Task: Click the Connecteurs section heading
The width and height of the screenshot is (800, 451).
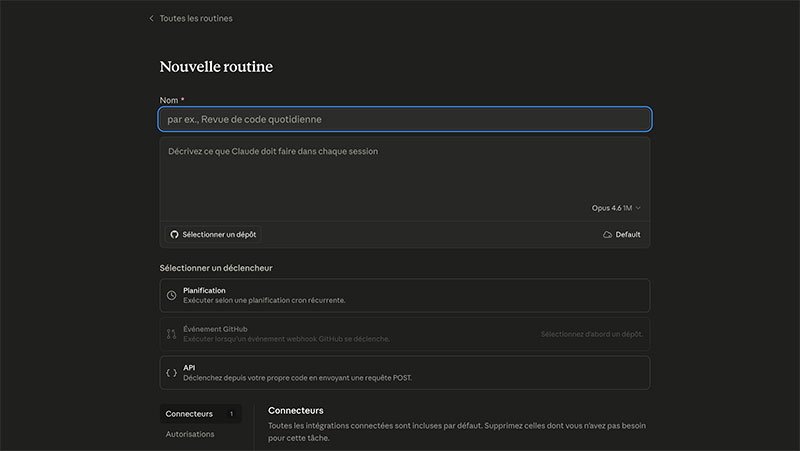Action: tap(295, 410)
